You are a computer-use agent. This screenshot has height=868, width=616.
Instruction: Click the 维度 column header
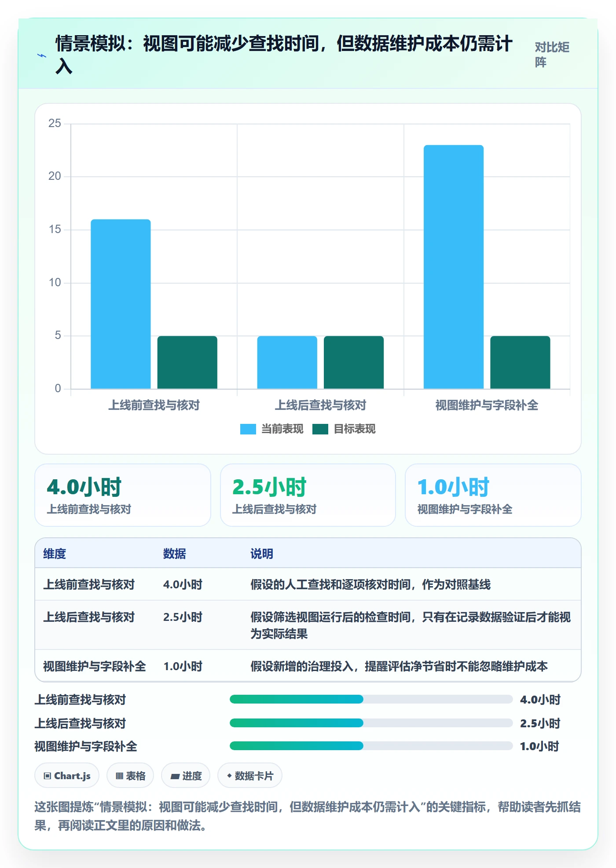point(55,554)
